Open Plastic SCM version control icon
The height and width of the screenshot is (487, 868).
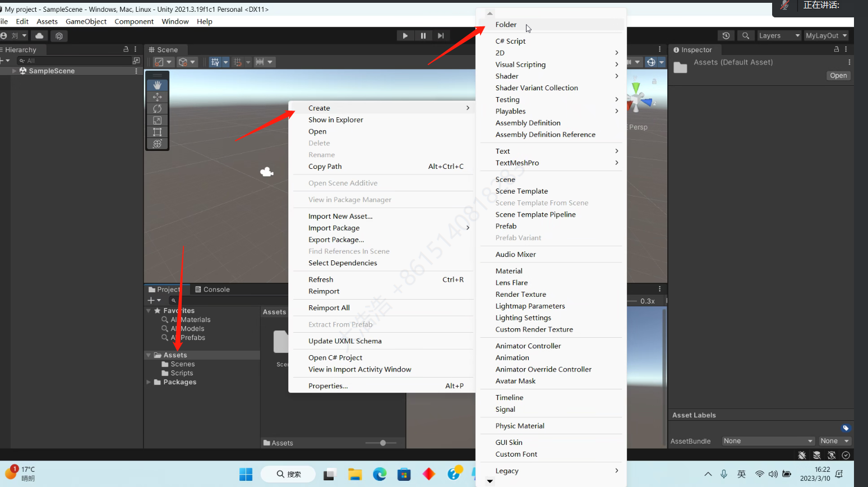click(x=59, y=36)
